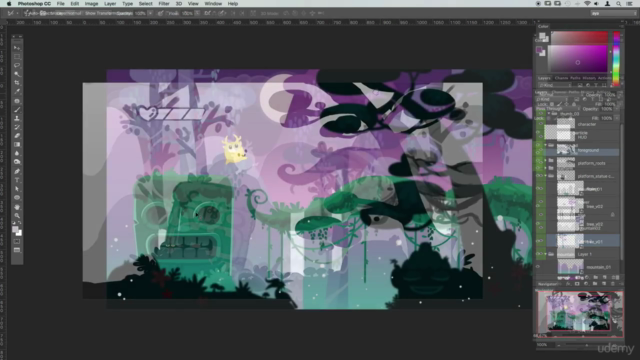Viewport: 640px width, 360px height.
Task: Select the Hand tool
Action: [17, 207]
